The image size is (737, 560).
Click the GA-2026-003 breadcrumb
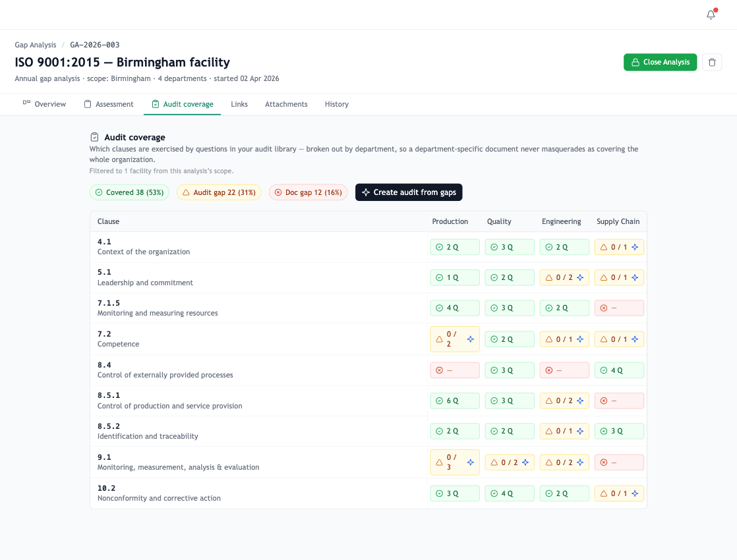(95, 45)
